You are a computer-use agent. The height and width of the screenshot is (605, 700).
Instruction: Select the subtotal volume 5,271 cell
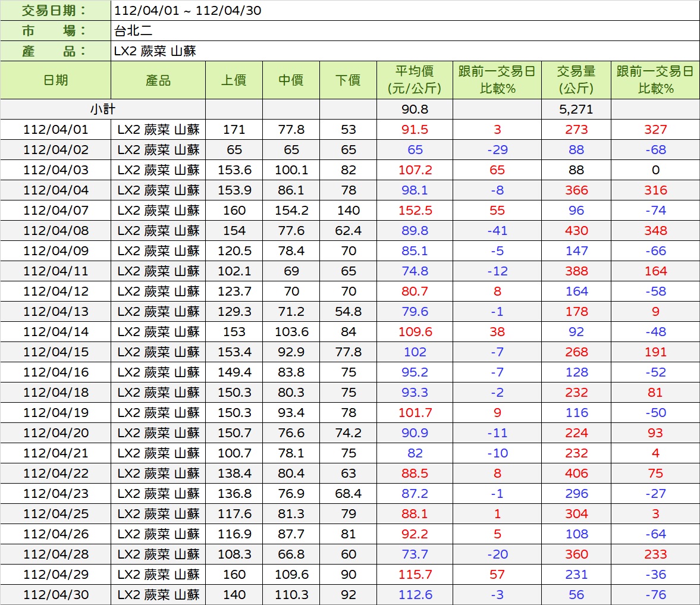pos(576,109)
